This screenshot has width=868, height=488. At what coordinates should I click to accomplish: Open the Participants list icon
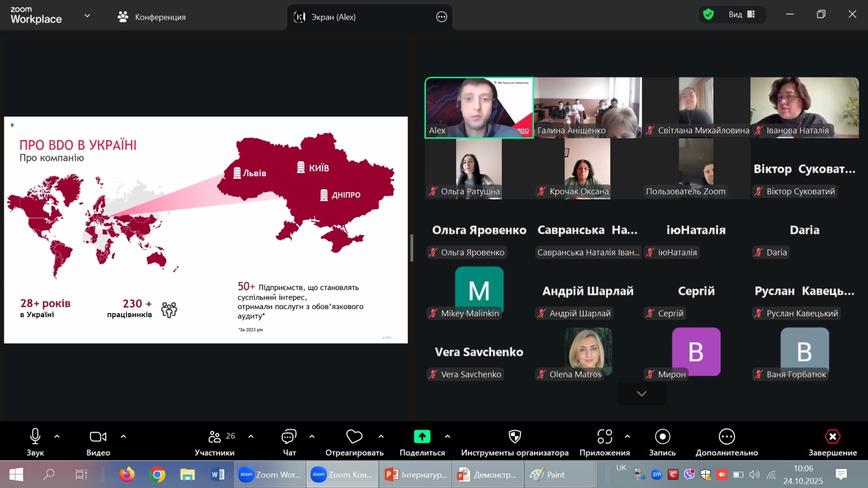215,437
